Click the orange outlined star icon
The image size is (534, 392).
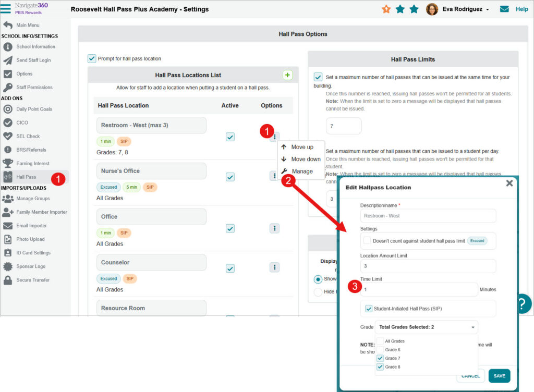[386, 9]
